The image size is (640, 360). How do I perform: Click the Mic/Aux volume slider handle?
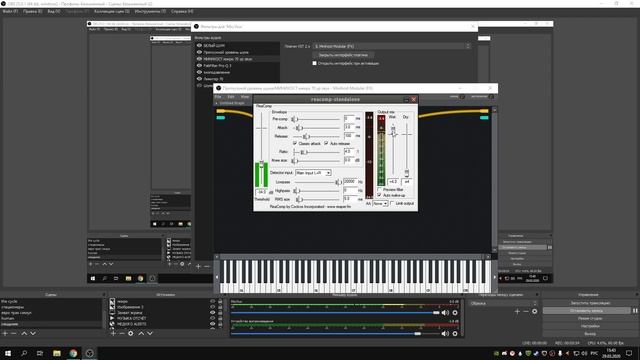coord(436,313)
